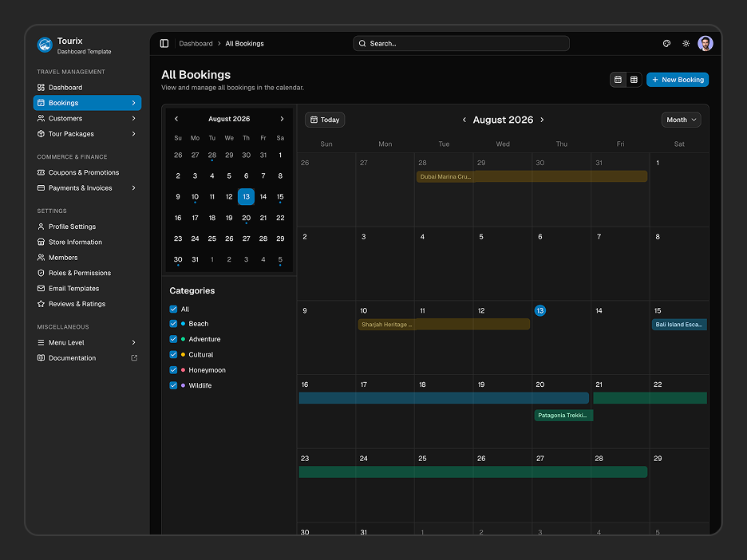Click the Store Information shop icon
The height and width of the screenshot is (560, 747).
point(41,242)
